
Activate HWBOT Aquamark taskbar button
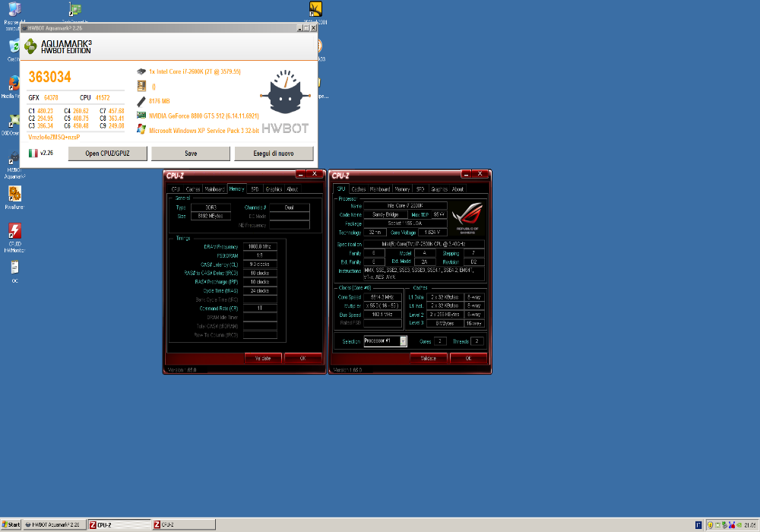click(x=54, y=524)
